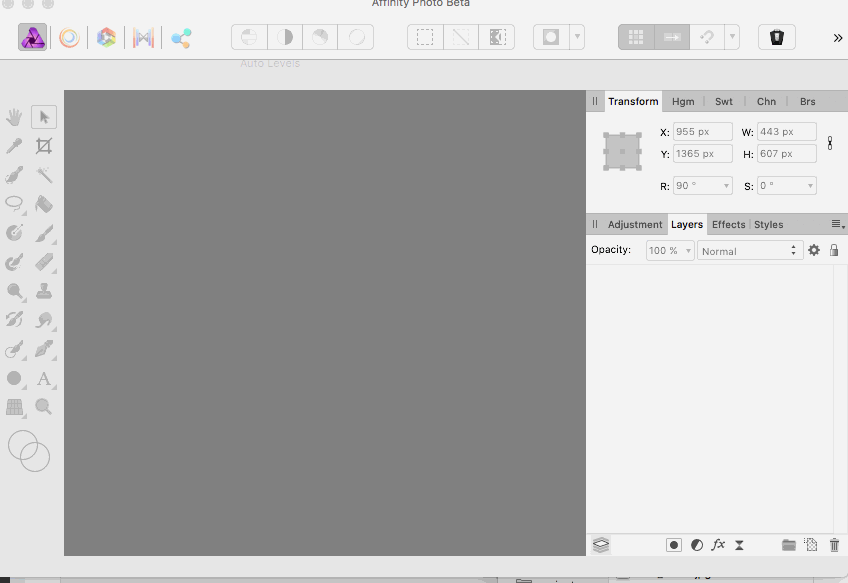The height and width of the screenshot is (583, 848).
Task: Click the Select All marquee icon
Action: coord(425,37)
